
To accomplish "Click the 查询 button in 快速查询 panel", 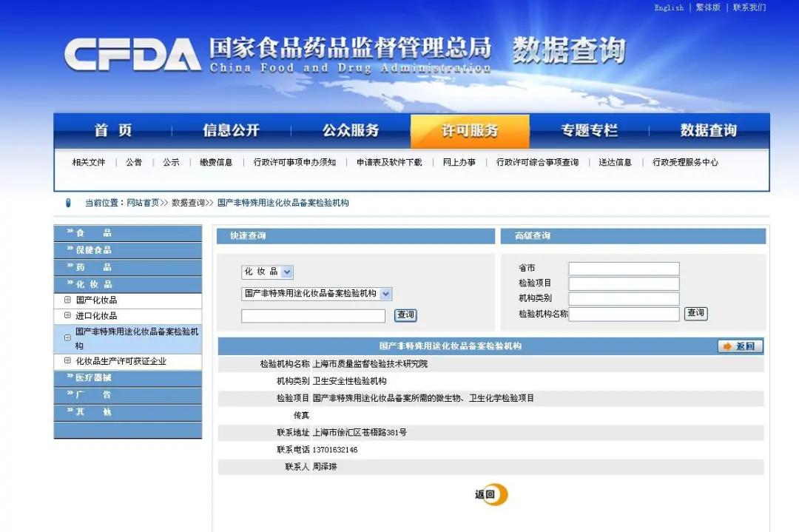I will tap(405, 314).
